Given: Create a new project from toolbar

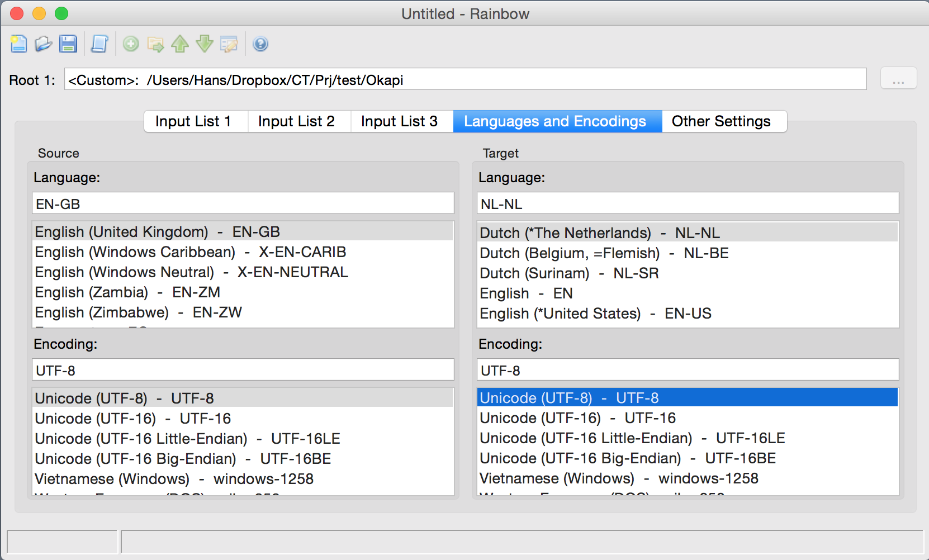Looking at the screenshot, I should click(18, 44).
